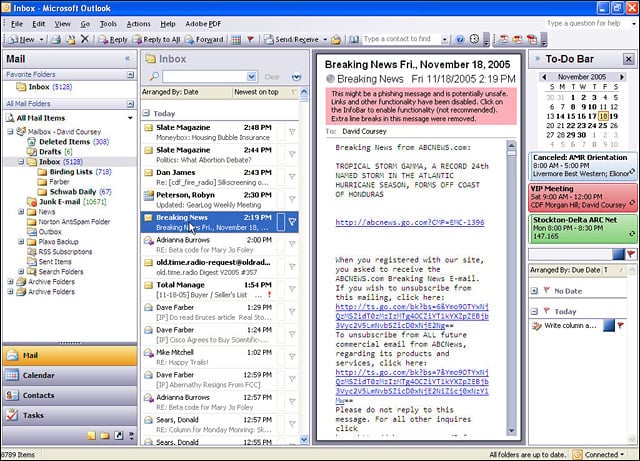The width and height of the screenshot is (640, 461).
Task: Click the Categorize grid icon
Action: click(236, 40)
